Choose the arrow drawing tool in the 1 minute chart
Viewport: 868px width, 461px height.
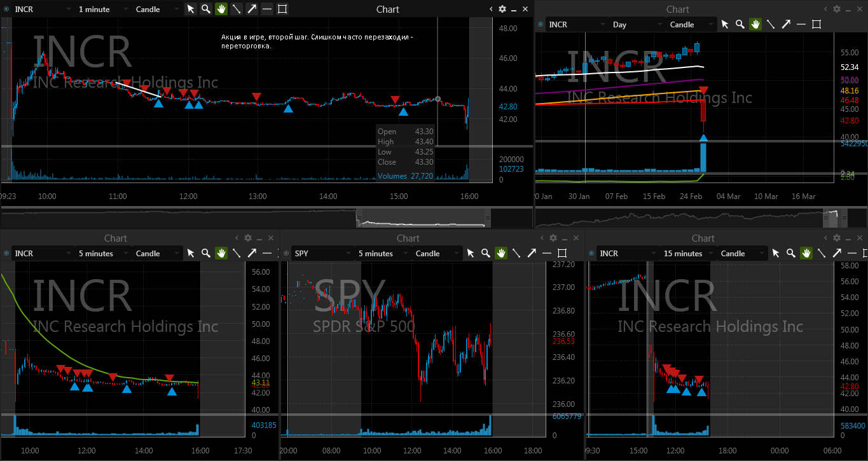click(252, 9)
